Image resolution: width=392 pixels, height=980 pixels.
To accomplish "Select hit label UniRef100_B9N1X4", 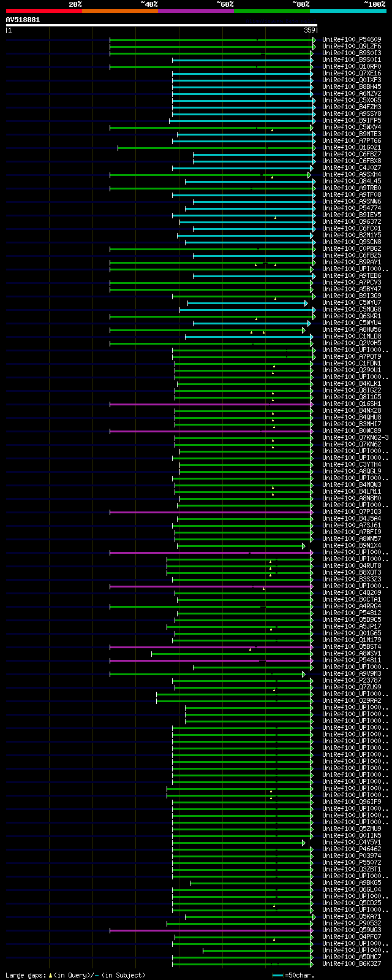I will (352, 545).
